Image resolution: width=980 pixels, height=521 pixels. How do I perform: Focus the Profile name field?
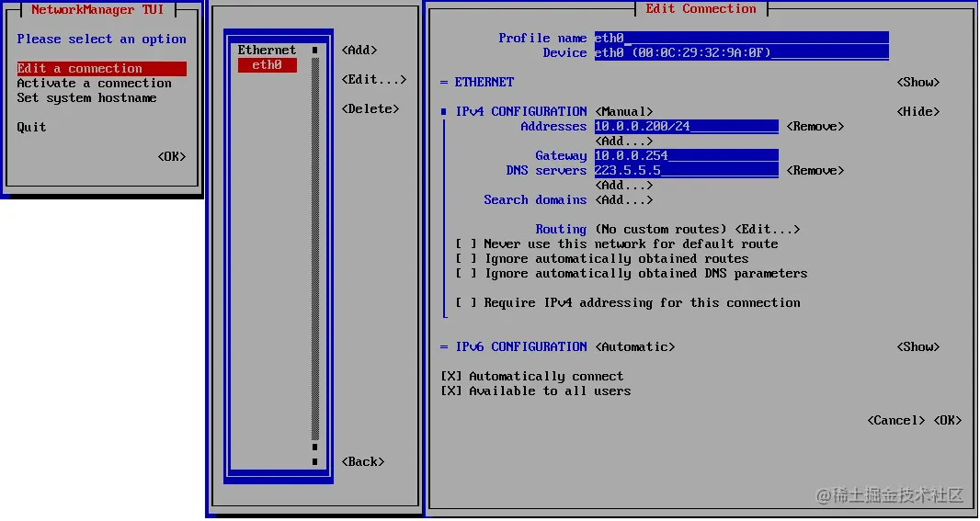click(741, 38)
